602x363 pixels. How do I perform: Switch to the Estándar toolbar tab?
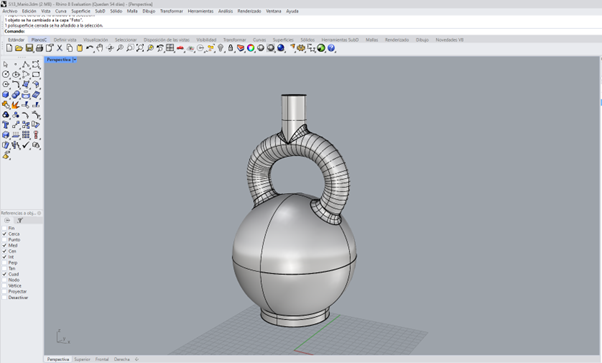(x=16, y=40)
